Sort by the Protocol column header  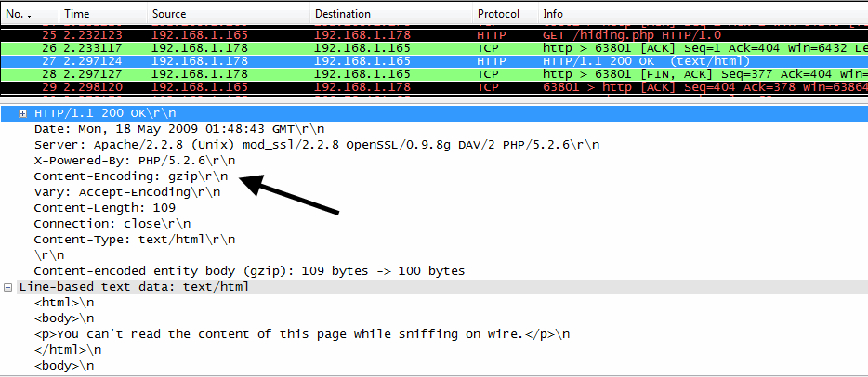pos(506,14)
